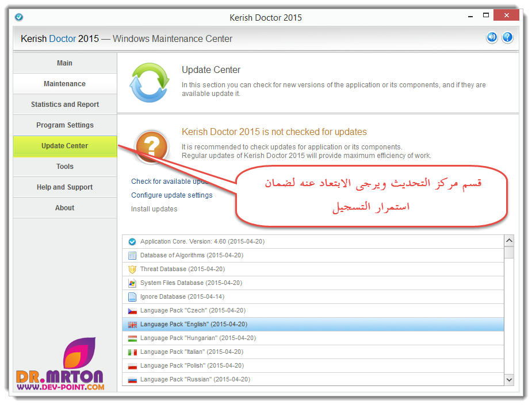The image size is (532, 405).
Task: Click Threat Database shield icon
Action: [x=132, y=269]
